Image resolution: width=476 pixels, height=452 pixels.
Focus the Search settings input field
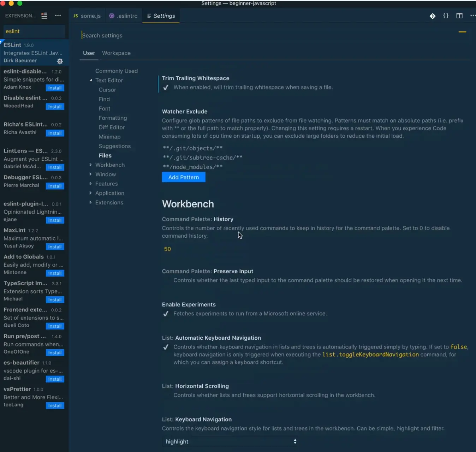point(247,36)
